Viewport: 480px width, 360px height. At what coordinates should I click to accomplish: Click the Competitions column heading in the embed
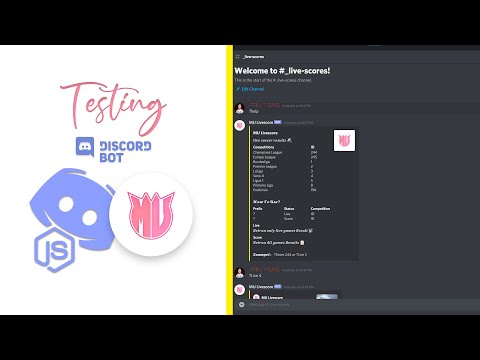point(264,147)
